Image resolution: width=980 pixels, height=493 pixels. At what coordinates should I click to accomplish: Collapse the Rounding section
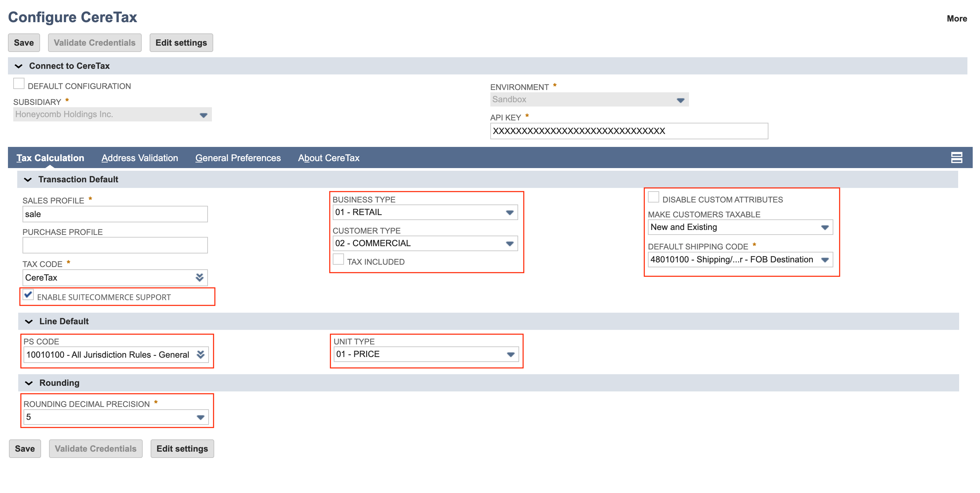[x=29, y=383]
